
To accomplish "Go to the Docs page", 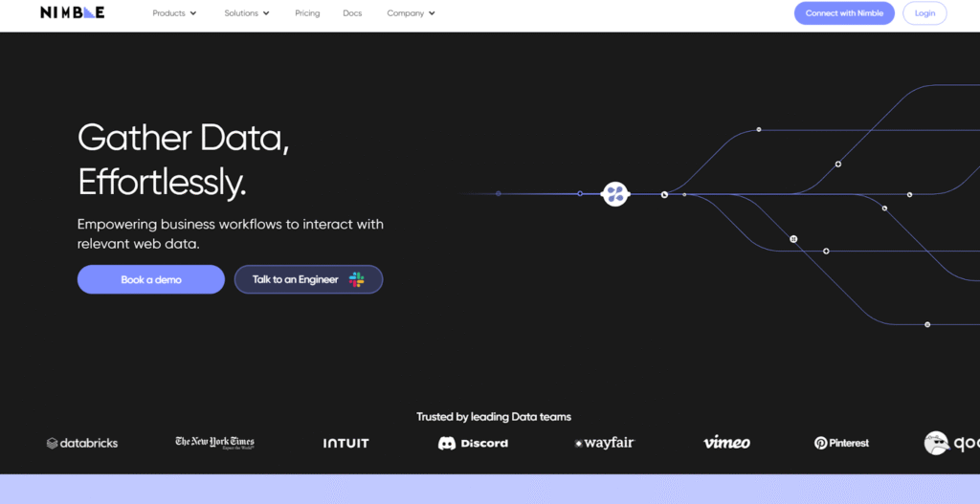I will pyautogui.click(x=352, y=13).
